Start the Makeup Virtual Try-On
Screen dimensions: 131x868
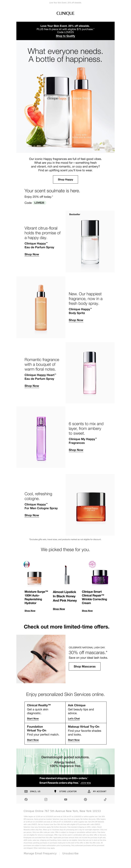pos(74,740)
